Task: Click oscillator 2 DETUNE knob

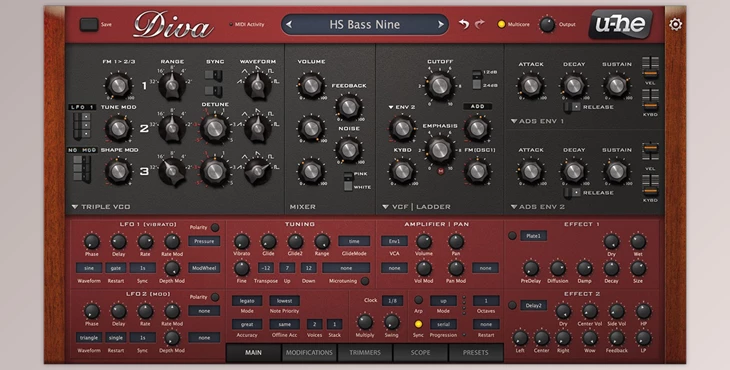Action: (x=215, y=129)
